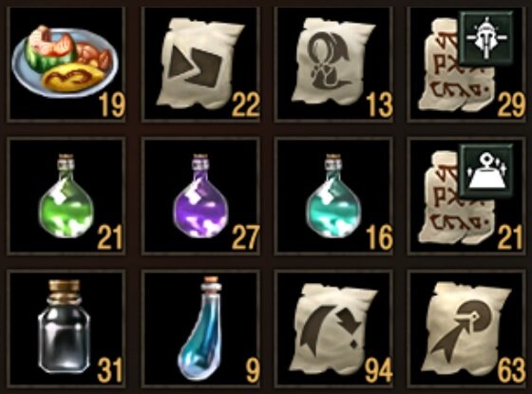The width and height of the screenshot is (532, 394).
Task: Select the scroll with curved arrow and diamonds
Action: click(x=333, y=328)
